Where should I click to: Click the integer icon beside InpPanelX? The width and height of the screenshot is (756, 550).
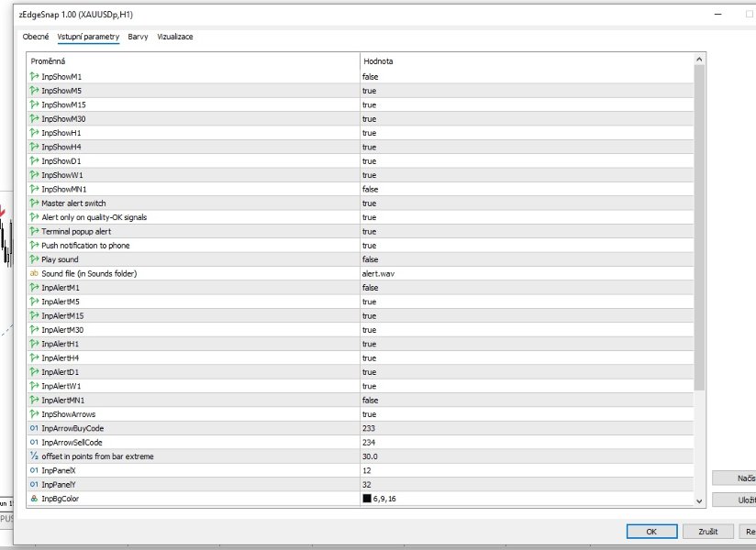(34, 470)
